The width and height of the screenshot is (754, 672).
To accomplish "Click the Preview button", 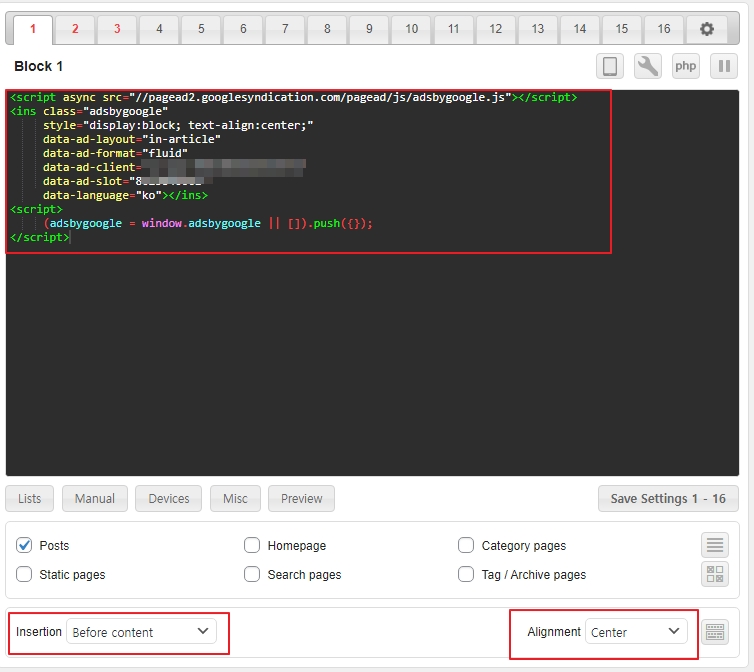I will [x=302, y=498].
